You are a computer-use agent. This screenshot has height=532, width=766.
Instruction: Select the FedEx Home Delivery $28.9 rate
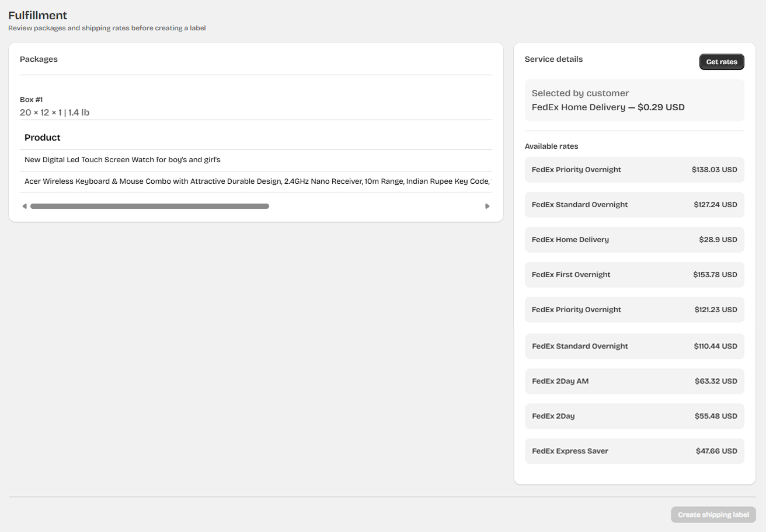tap(634, 240)
